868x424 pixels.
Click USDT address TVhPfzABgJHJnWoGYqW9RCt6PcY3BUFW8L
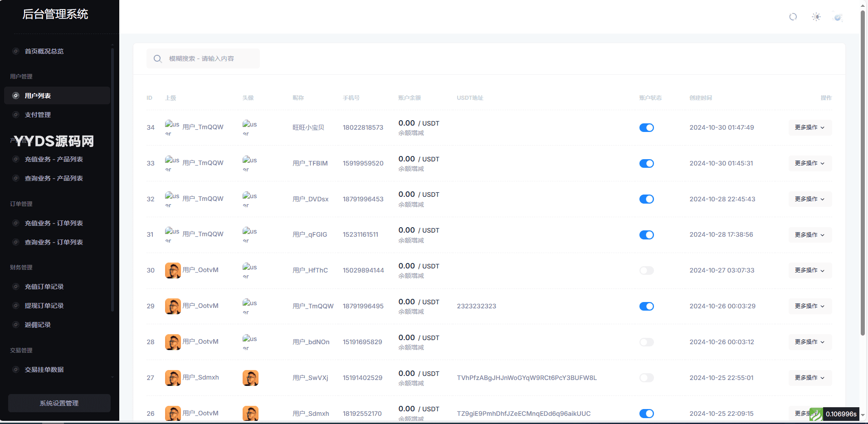tap(527, 378)
